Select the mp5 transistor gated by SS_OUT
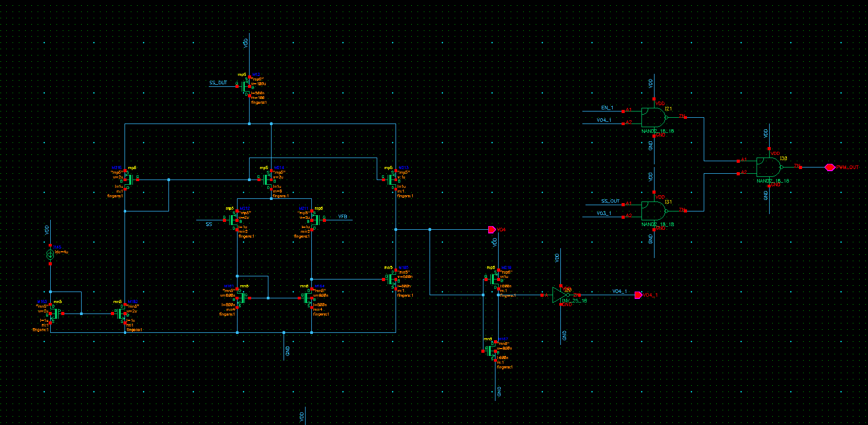 click(x=246, y=85)
